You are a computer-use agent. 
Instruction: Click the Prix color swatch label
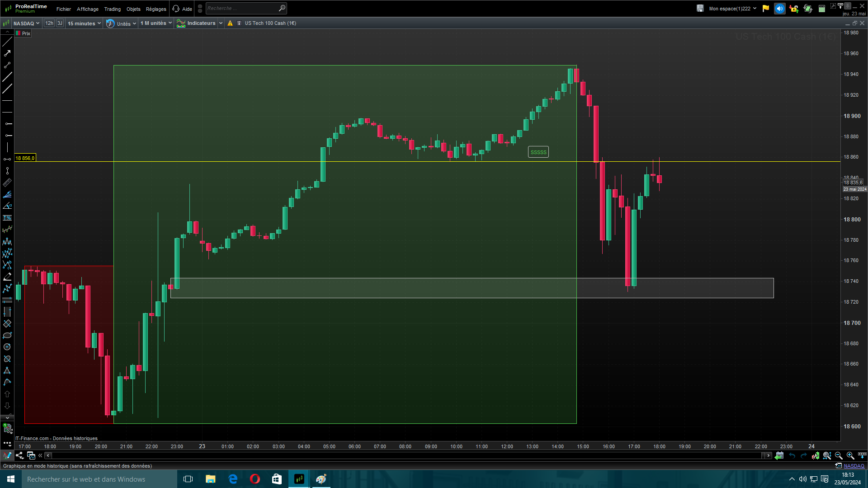tap(24, 33)
